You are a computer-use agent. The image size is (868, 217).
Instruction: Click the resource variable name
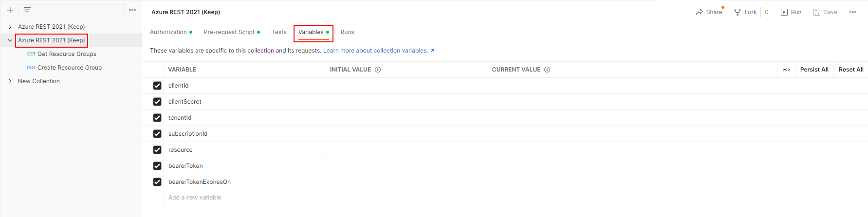point(180,150)
